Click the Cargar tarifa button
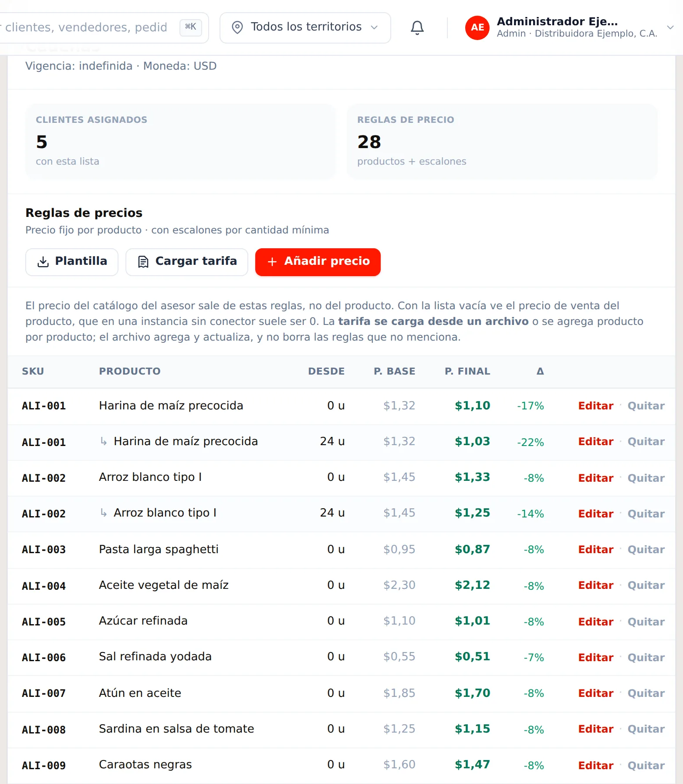The height and width of the screenshot is (784, 683). click(x=187, y=262)
